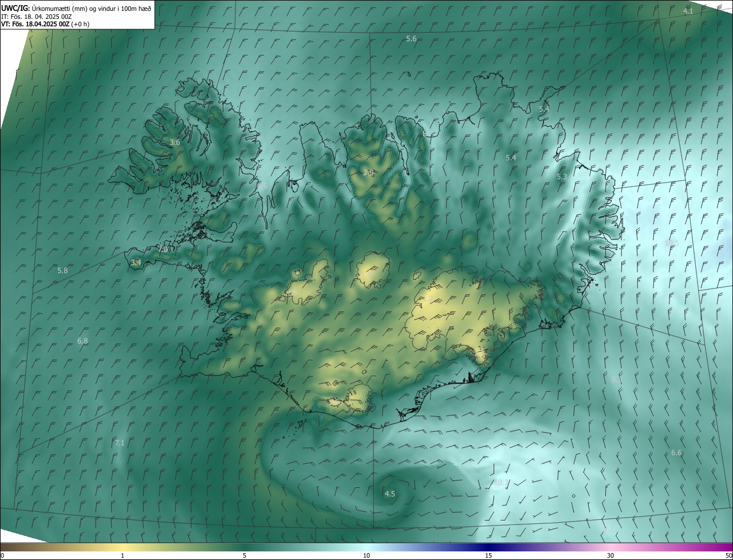Image resolution: width=733 pixels, height=560 pixels.
Task: Click the colour scale tick label 10
Action: pos(366,555)
